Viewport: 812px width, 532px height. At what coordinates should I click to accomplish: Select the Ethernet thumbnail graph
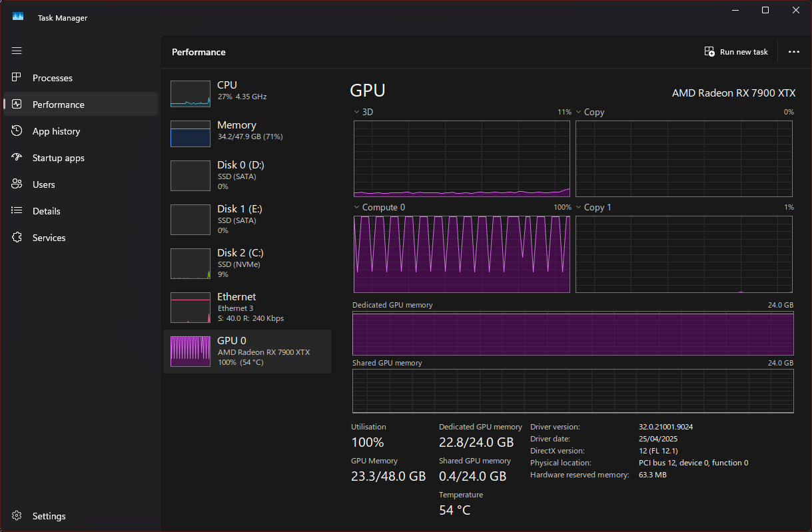(x=191, y=308)
